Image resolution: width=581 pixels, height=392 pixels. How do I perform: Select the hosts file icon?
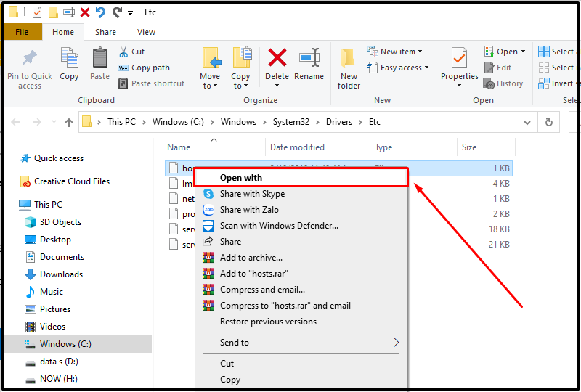point(174,168)
